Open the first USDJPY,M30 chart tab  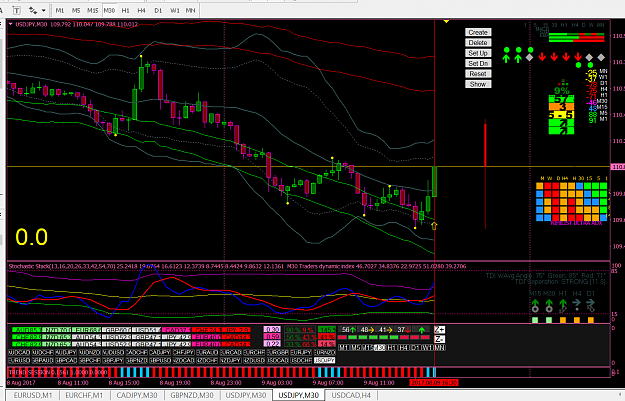[246, 395]
